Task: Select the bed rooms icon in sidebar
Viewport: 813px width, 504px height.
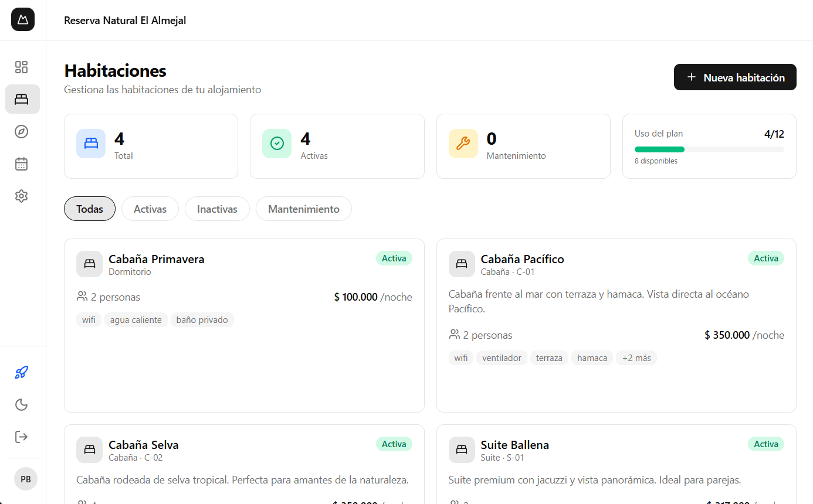Action: pos(22,99)
